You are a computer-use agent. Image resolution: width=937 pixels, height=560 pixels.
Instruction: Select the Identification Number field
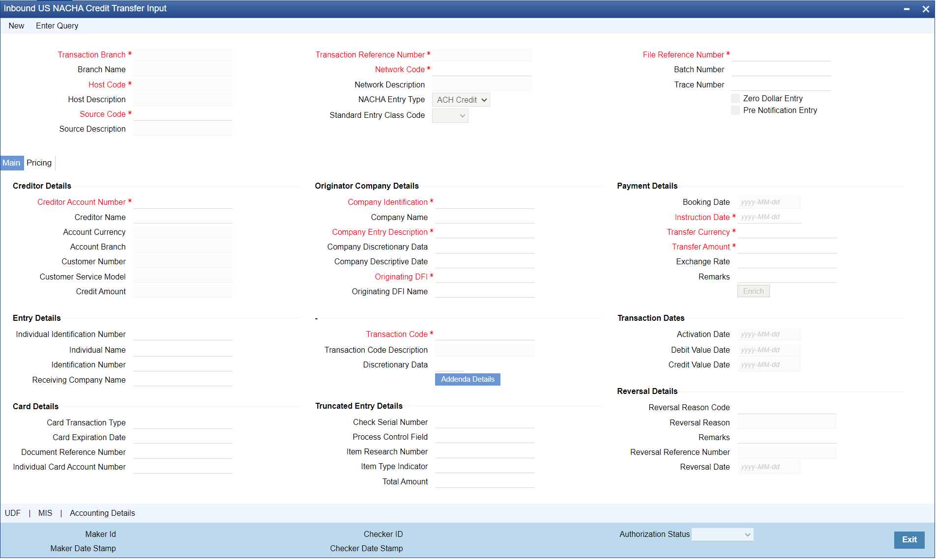(x=183, y=365)
